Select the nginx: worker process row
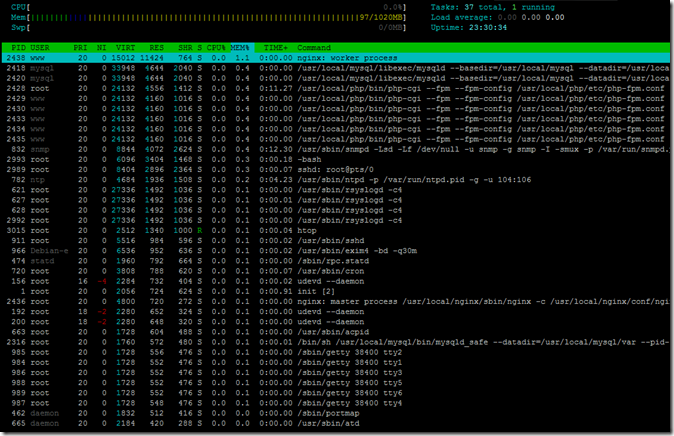Viewport: 674px width, 436px height. click(336, 58)
